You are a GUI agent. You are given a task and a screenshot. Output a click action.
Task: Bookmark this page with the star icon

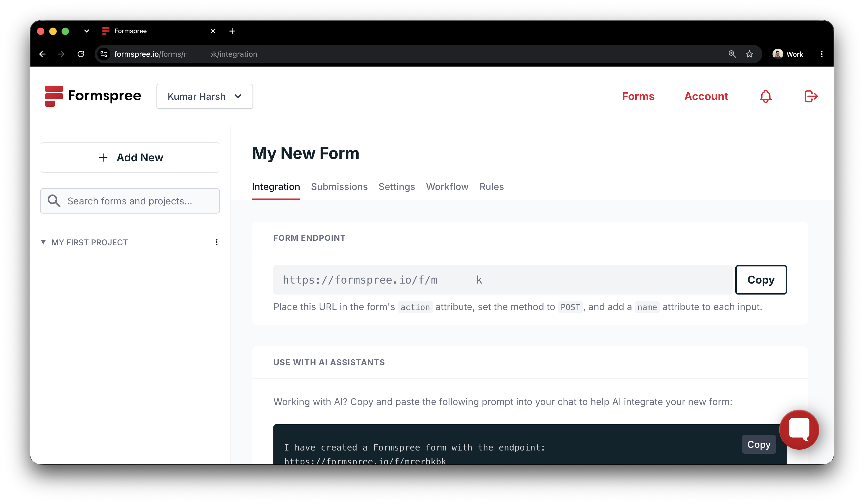click(750, 54)
